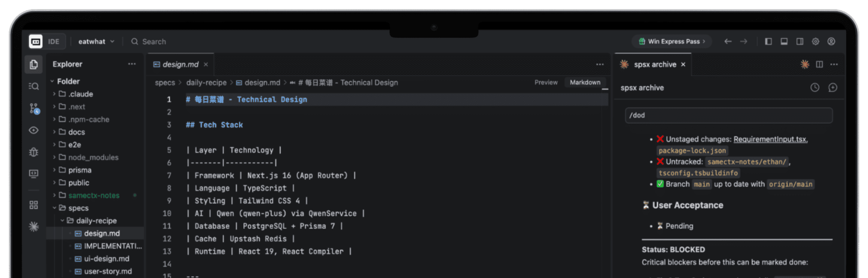
Task: Select the design.md editor tab
Action: [180, 64]
